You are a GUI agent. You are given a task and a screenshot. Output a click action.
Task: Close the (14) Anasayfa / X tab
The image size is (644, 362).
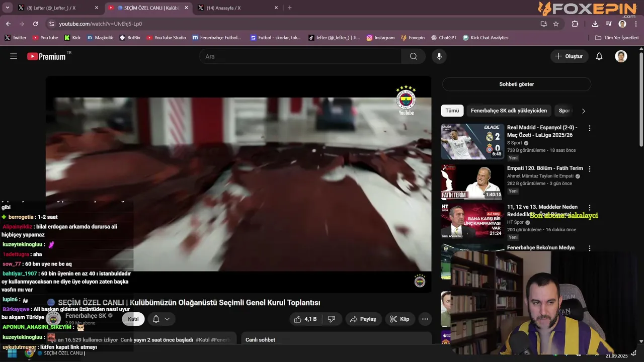coord(276,8)
